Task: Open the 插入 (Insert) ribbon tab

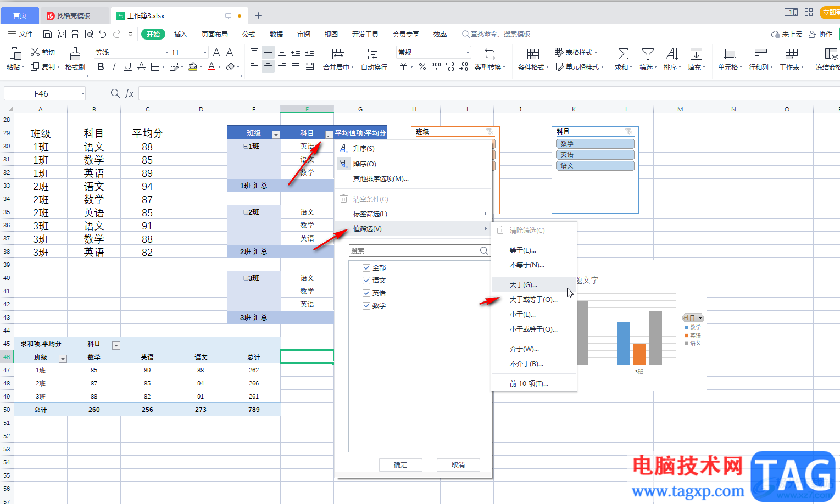Action: point(180,34)
